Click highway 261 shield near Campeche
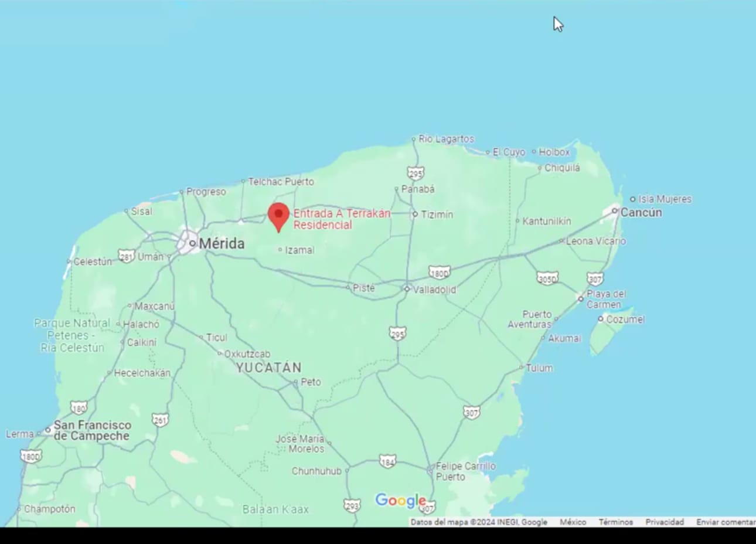 pyautogui.click(x=160, y=420)
